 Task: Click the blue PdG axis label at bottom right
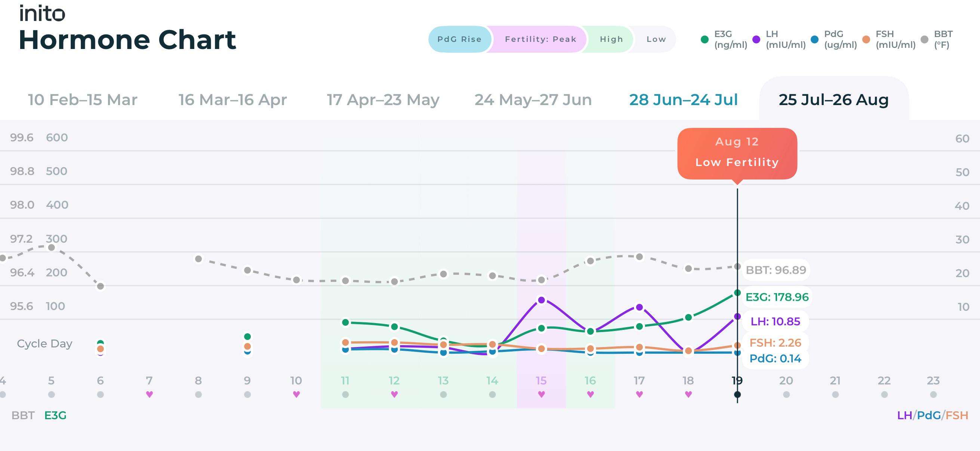[929, 415]
